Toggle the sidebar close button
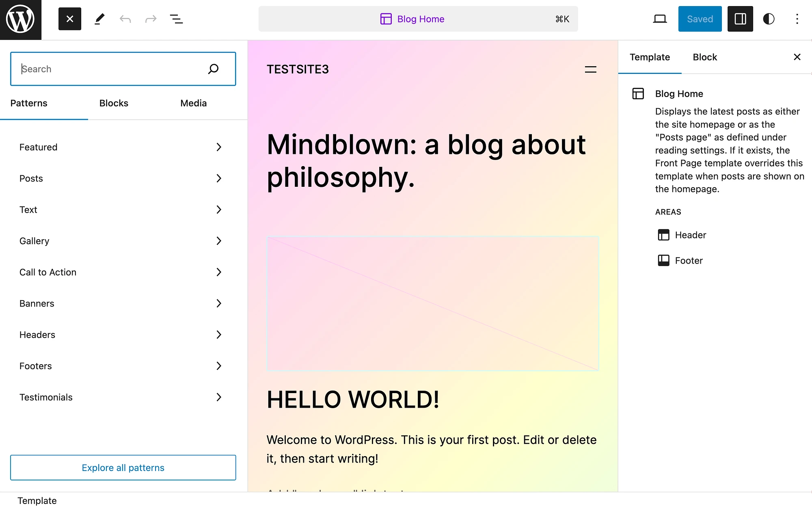This screenshot has height=506, width=812. (x=797, y=56)
